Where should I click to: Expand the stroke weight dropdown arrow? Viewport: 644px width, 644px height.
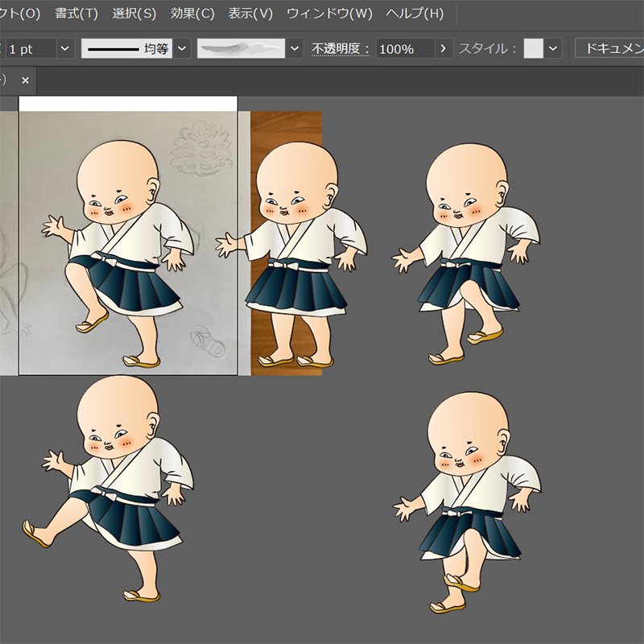(x=65, y=49)
